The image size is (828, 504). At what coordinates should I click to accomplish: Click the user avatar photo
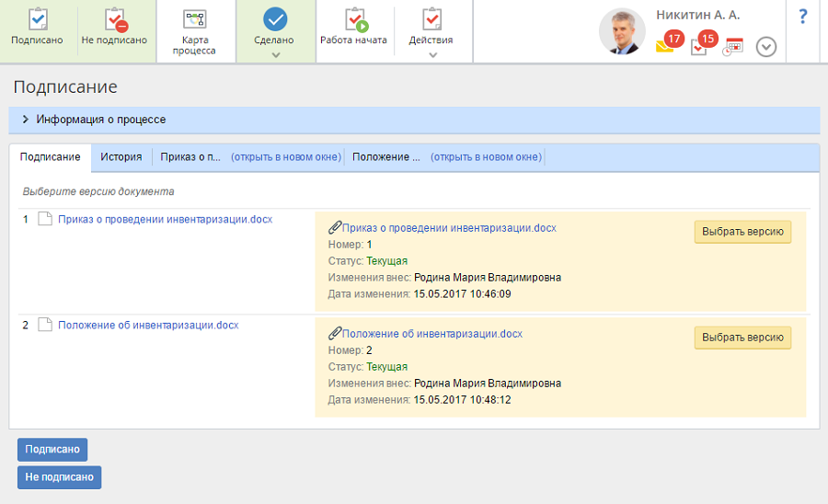(x=622, y=32)
